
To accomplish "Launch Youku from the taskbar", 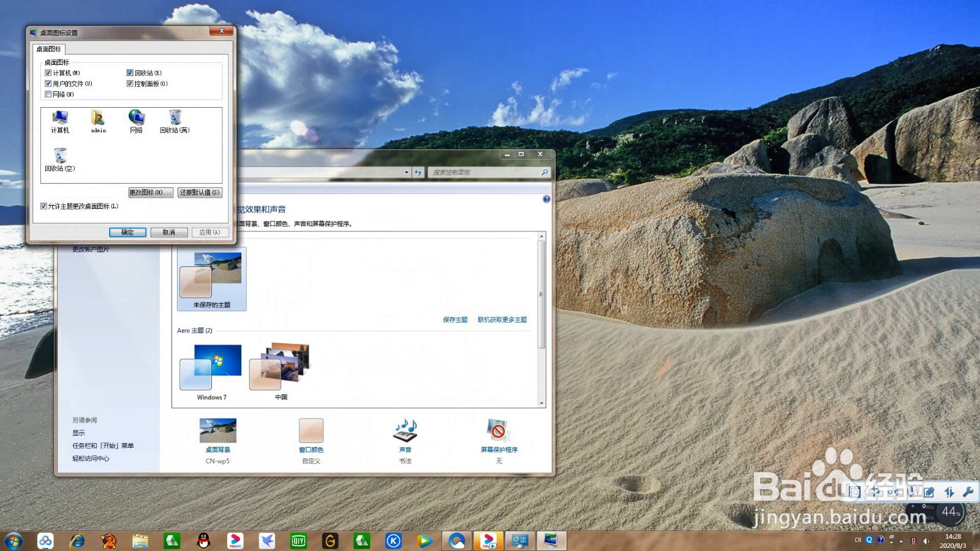I will [235, 541].
